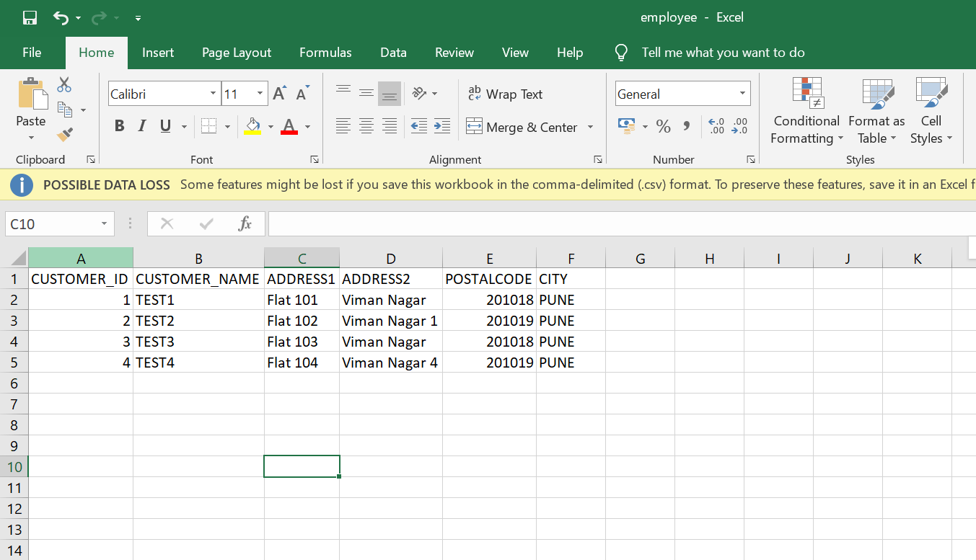Switch to the Formulas tab

[325, 53]
